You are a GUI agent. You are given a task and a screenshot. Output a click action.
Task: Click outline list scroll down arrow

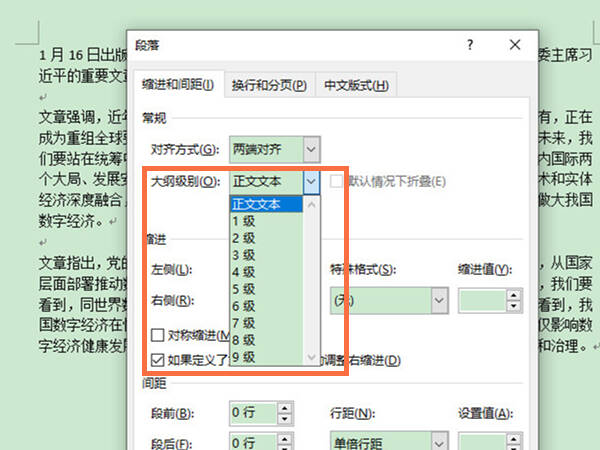coord(311,357)
